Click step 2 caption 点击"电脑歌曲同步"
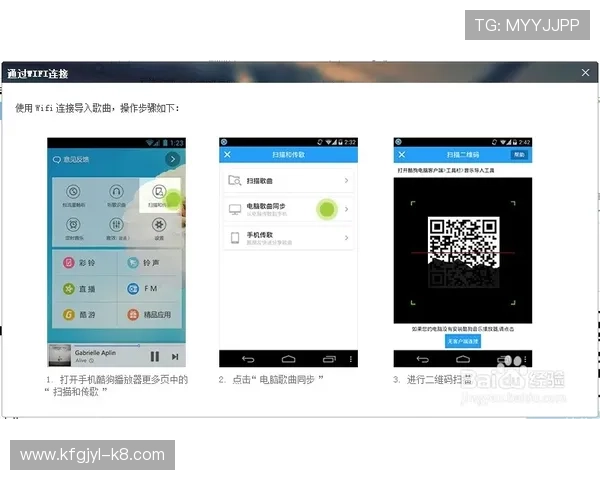Image resolution: width=600 pixels, height=480 pixels. (x=278, y=379)
